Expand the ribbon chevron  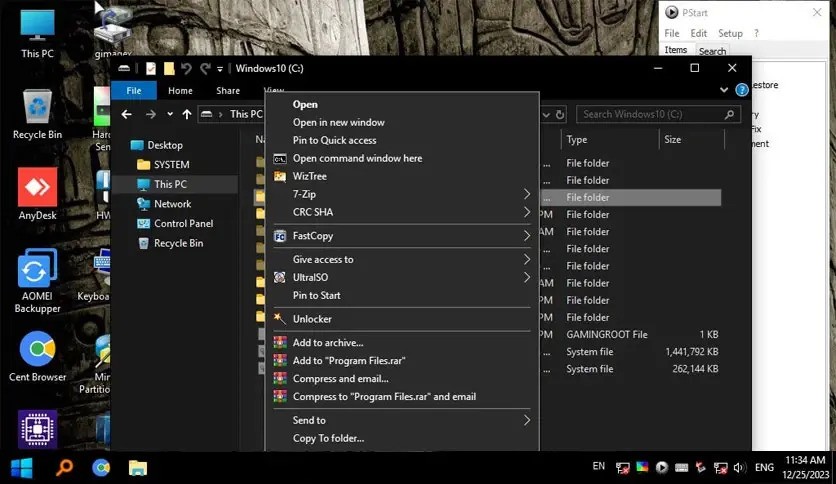click(x=724, y=90)
